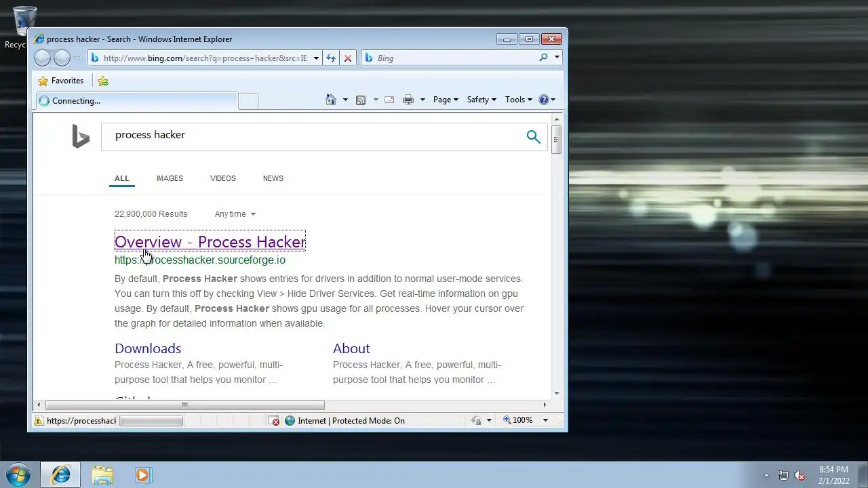This screenshot has width=868, height=488.
Task: Switch to the NEWS tab
Action: pos(273,178)
